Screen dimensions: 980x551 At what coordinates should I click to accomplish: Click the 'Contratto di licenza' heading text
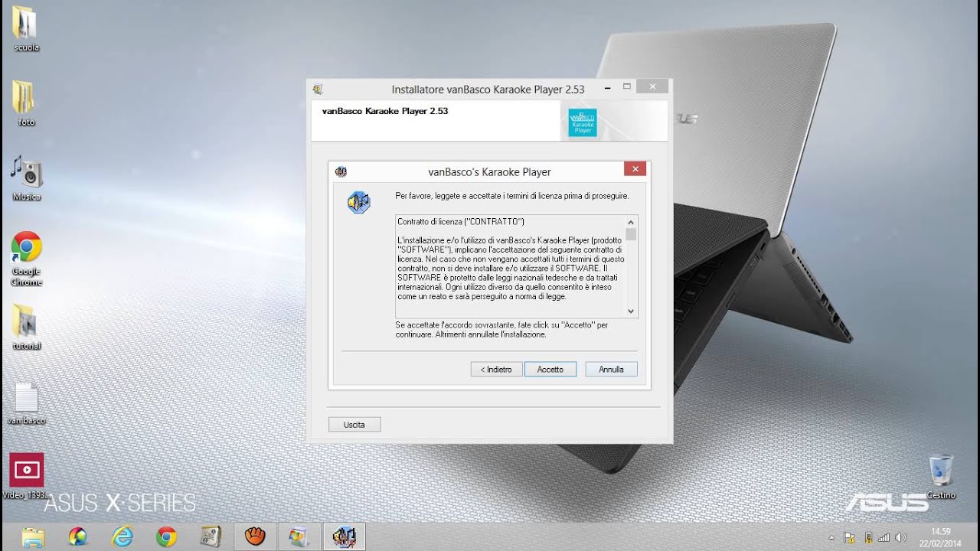pos(461,222)
